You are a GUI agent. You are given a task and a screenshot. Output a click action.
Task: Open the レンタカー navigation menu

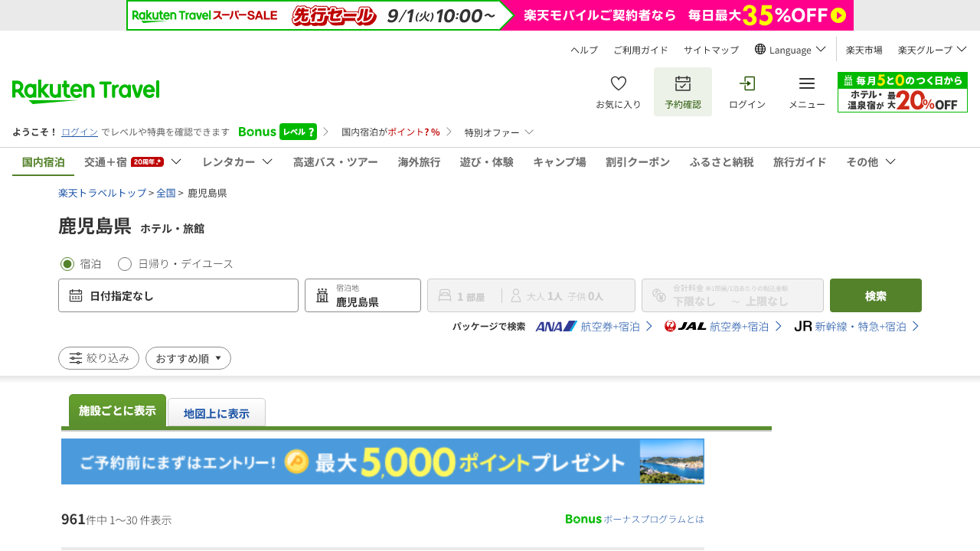tap(237, 161)
